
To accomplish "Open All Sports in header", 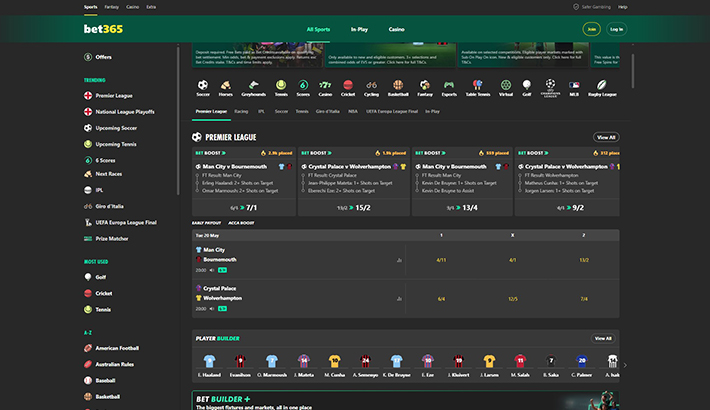I will (x=318, y=29).
